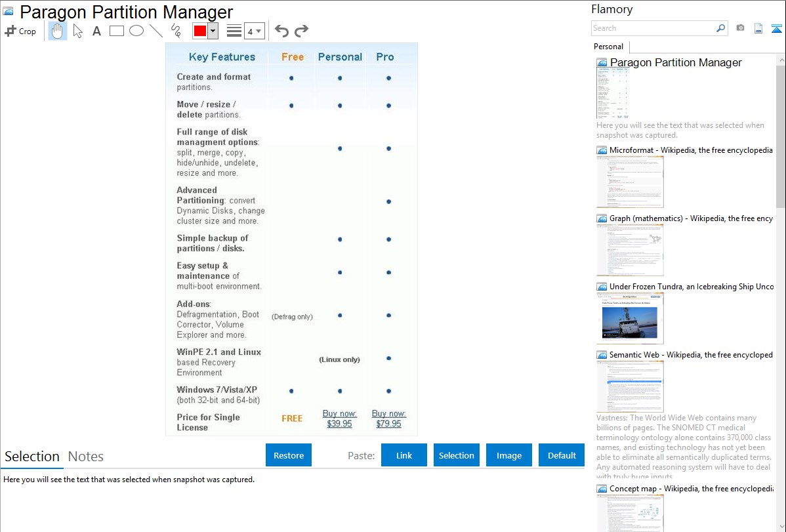Click the icon beside Concept map title
The width and height of the screenshot is (786, 532).
(602, 488)
